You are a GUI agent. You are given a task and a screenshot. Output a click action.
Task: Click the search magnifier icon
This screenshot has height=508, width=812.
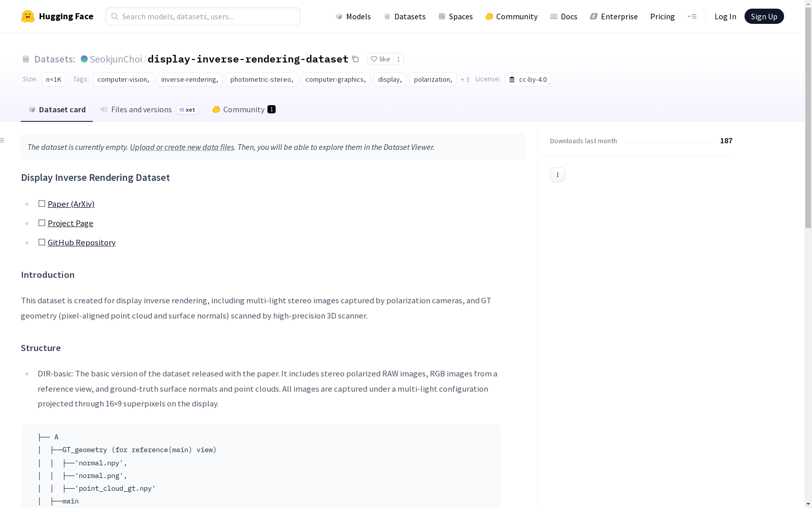tap(115, 16)
